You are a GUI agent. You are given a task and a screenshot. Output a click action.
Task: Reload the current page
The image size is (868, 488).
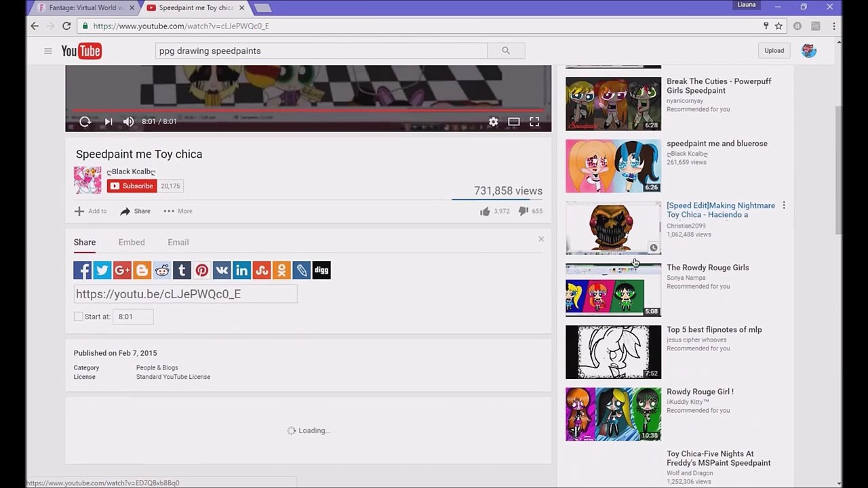point(66,26)
